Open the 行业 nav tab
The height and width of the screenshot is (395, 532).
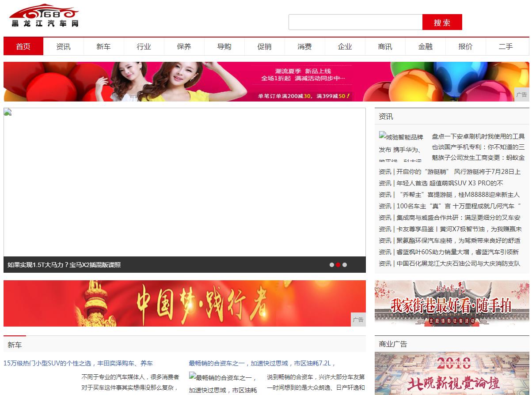[x=144, y=46]
